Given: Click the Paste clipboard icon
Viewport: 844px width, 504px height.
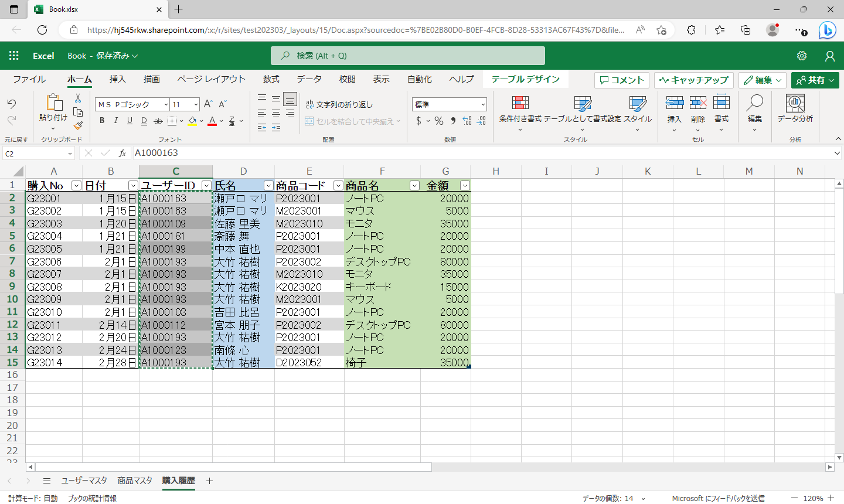Looking at the screenshot, I should [53, 103].
